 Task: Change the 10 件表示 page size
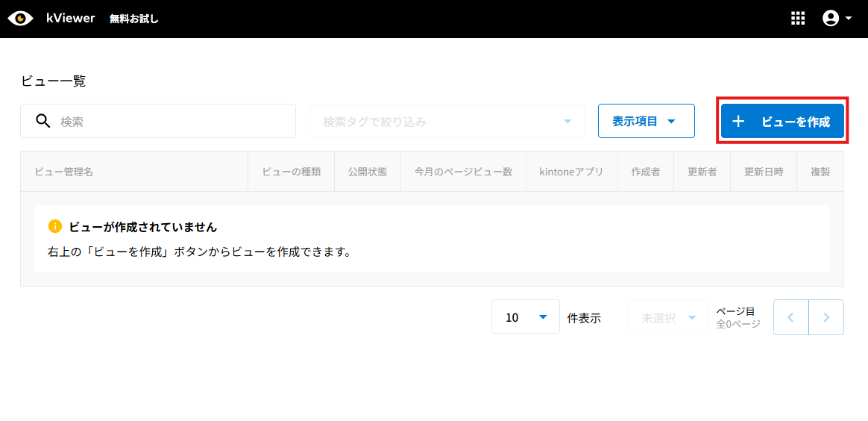coord(526,317)
